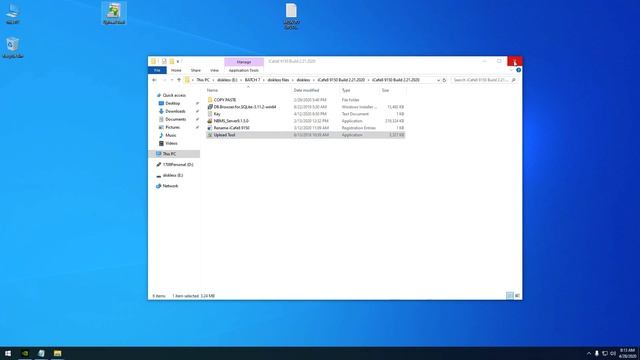Navigate to diskless files in breadcrumb
This screenshot has width=640, height=360.
click(278, 80)
